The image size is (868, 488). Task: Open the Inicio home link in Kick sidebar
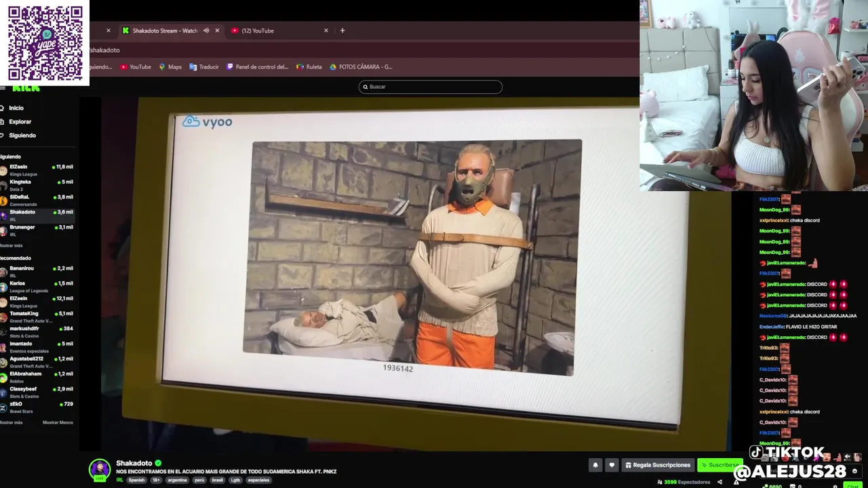(x=14, y=108)
